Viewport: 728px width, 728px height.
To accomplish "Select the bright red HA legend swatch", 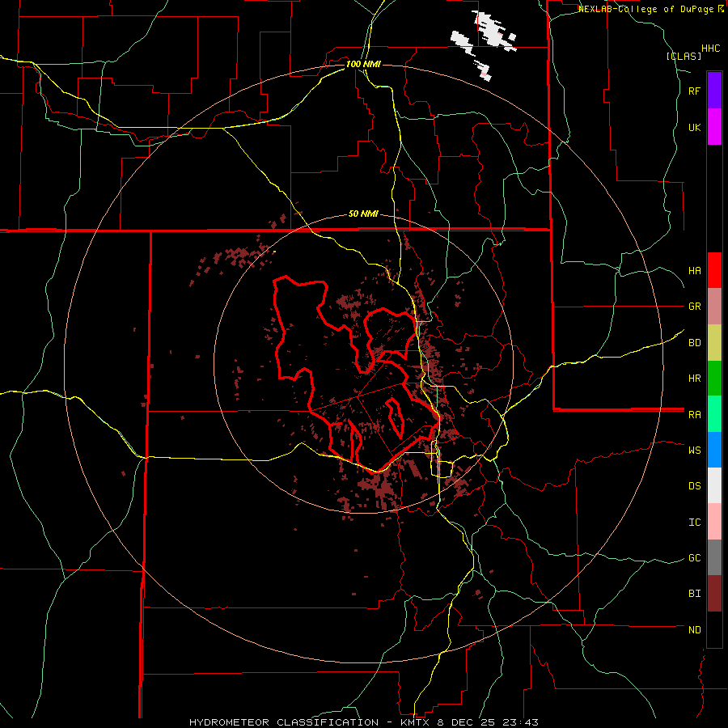I will (714, 270).
